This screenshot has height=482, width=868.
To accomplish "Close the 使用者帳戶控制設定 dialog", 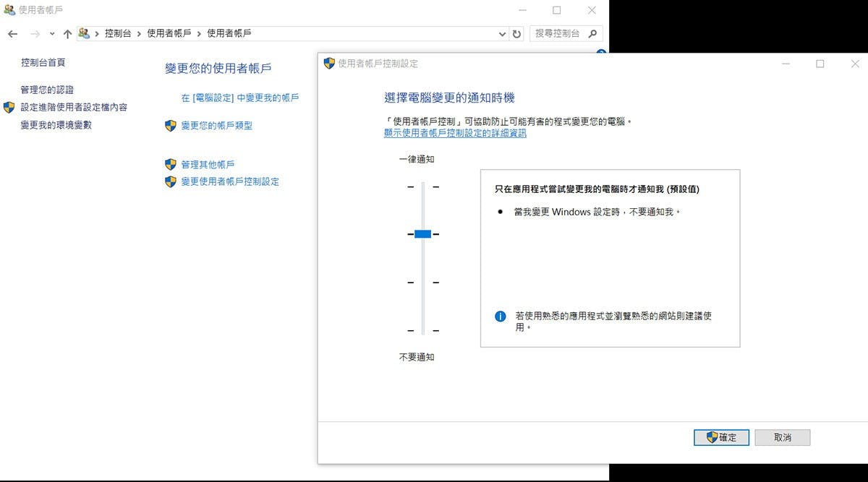I will click(854, 64).
